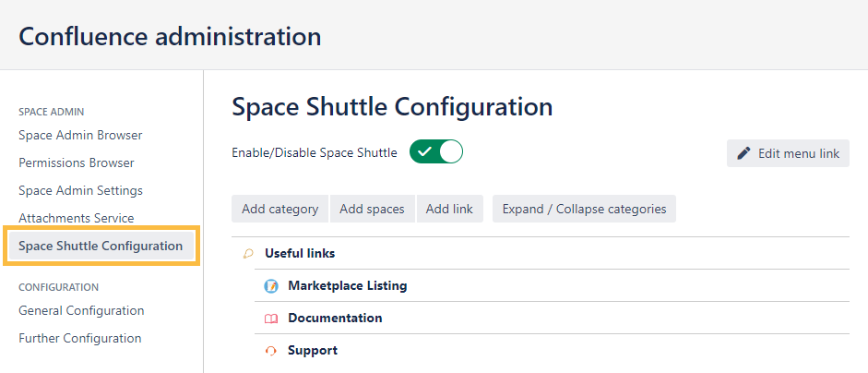Click the magnifier icon beside Useful links

click(248, 253)
